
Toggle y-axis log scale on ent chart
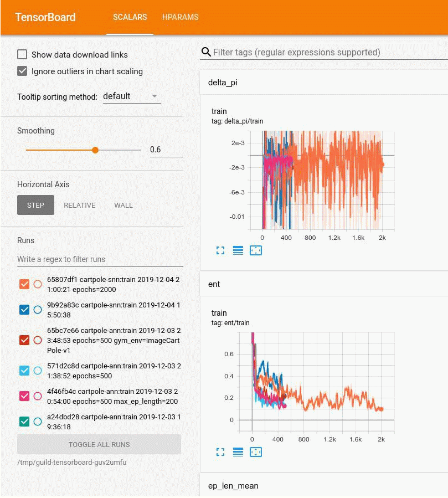(x=238, y=452)
